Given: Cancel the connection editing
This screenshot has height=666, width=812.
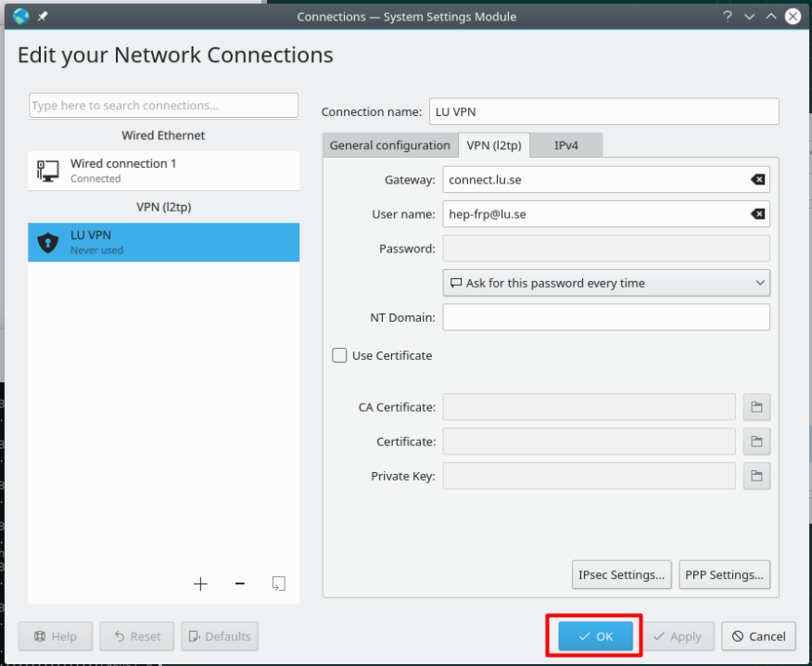Looking at the screenshot, I should [x=758, y=636].
